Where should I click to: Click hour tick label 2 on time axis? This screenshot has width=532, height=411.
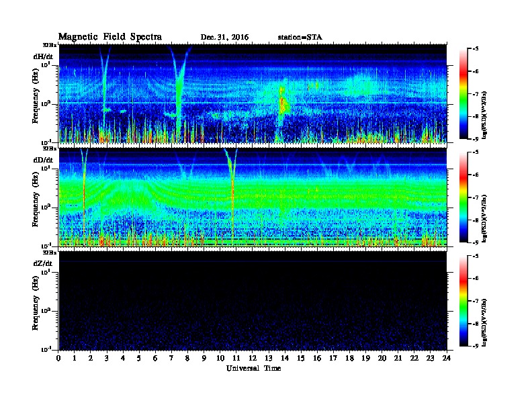click(91, 358)
